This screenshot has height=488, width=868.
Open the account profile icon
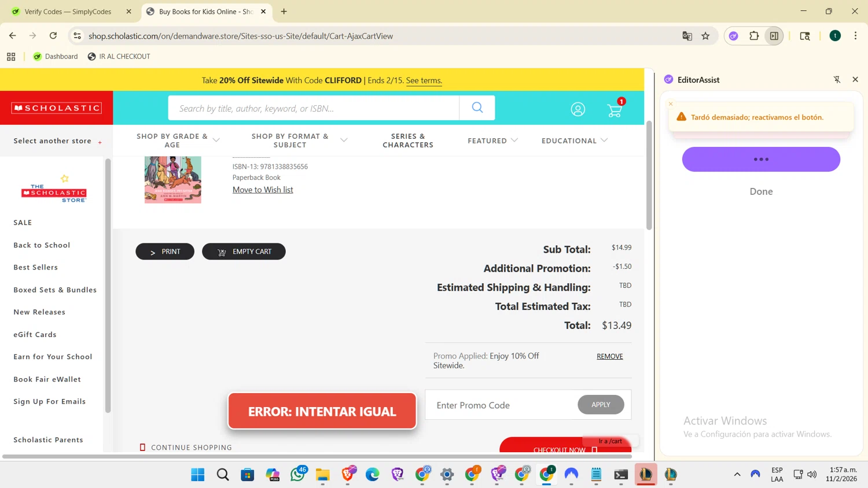pos(578,109)
